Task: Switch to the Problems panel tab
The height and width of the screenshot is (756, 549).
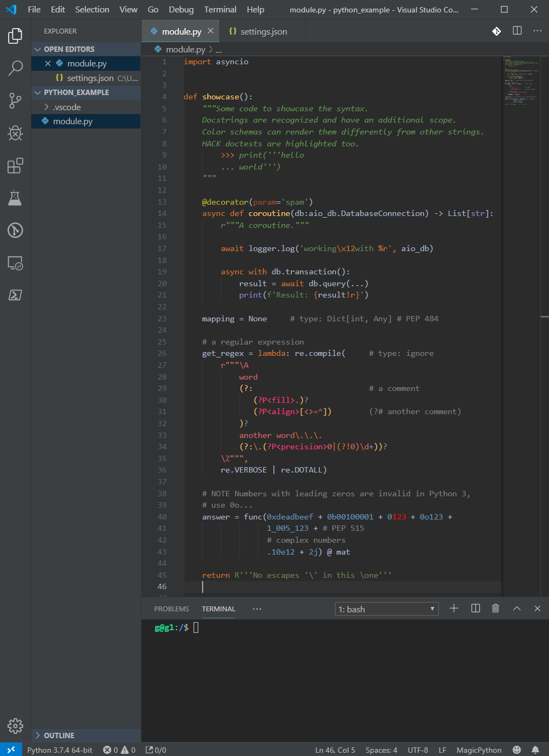Action: point(172,609)
